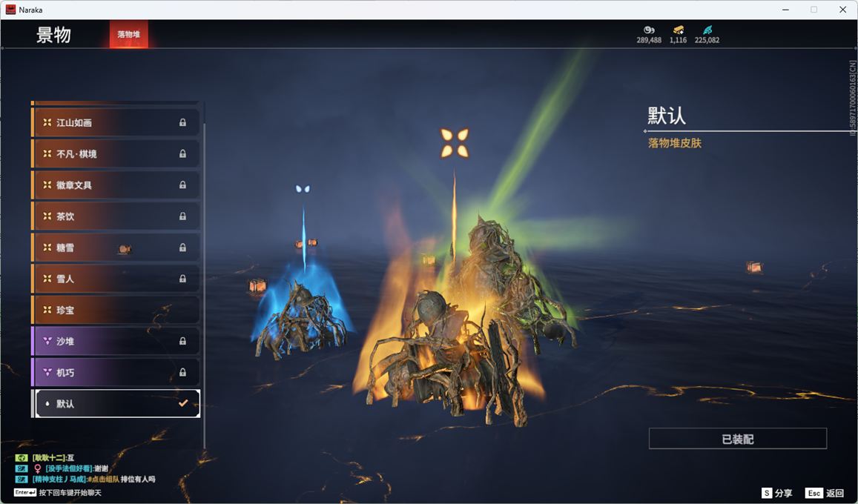This screenshot has width=858, height=504.
Task: Select the 不凡·棋境 skin row
Action: [116, 153]
